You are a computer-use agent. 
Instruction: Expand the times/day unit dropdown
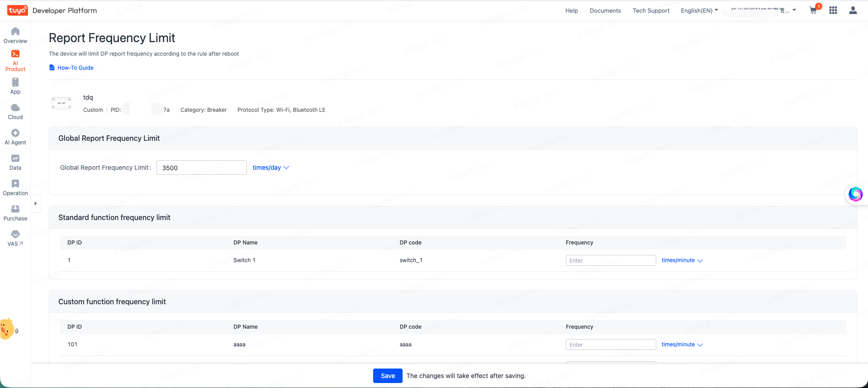tap(270, 168)
